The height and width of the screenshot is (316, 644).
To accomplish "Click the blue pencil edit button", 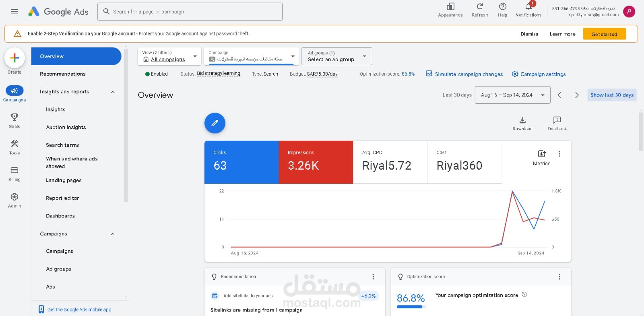I will click(x=215, y=123).
